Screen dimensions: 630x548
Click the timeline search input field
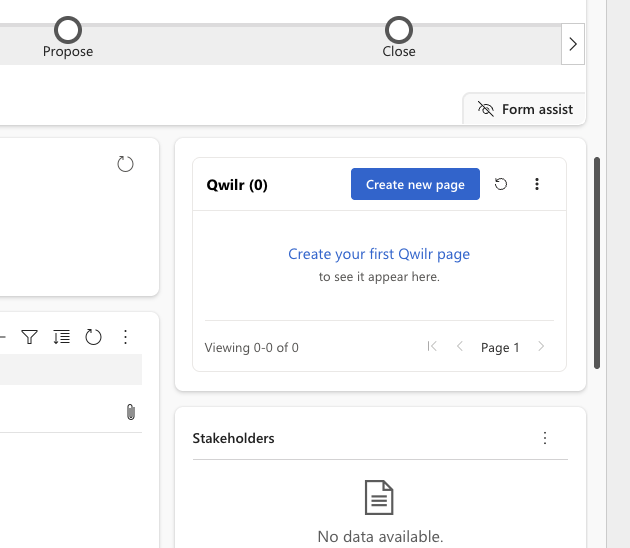70,369
